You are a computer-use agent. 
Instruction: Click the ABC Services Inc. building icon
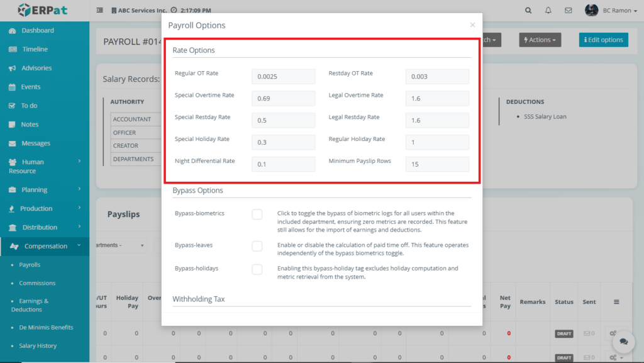click(x=114, y=10)
